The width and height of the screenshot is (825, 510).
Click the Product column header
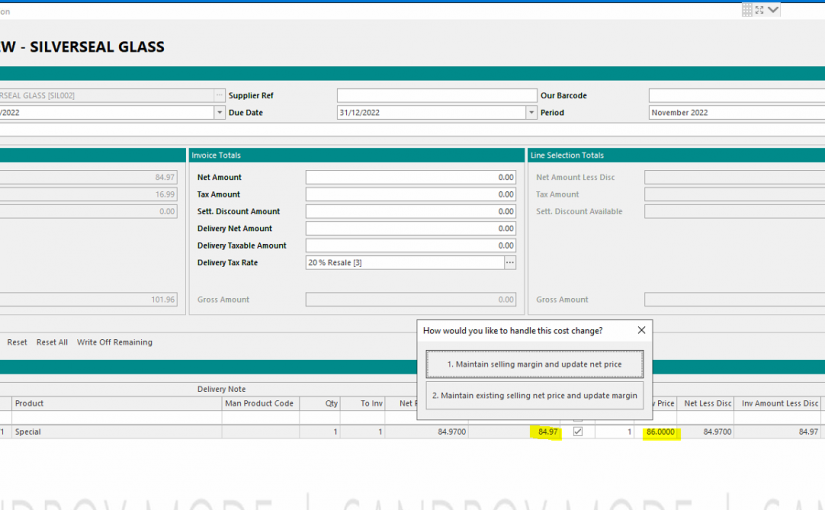click(116, 404)
